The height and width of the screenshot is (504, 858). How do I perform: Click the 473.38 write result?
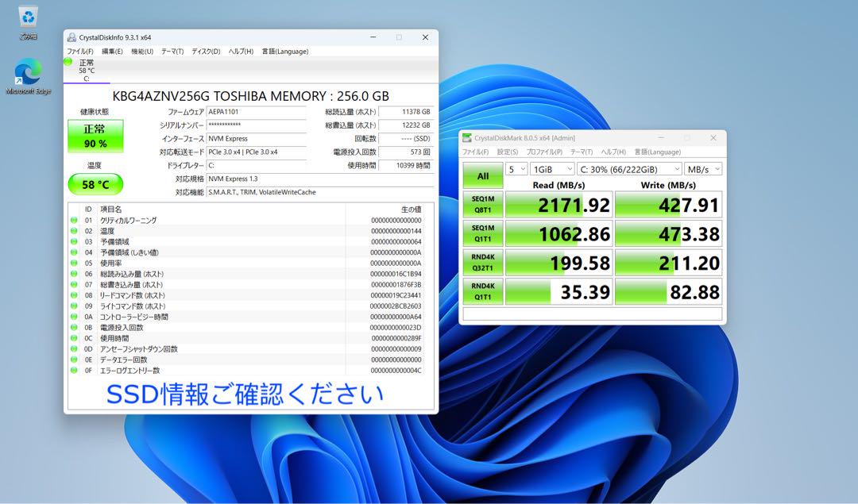click(x=669, y=233)
